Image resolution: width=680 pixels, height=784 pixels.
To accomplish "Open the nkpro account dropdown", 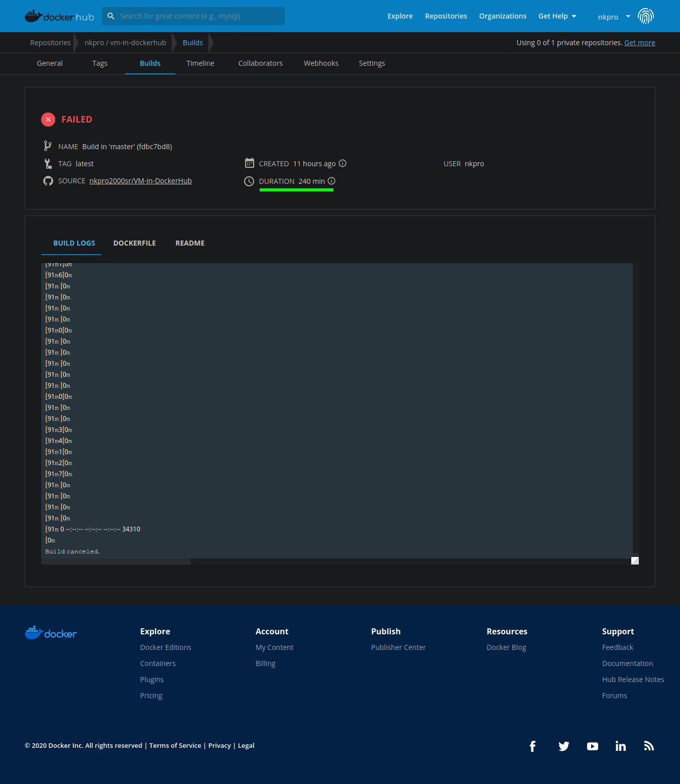I will coord(614,17).
